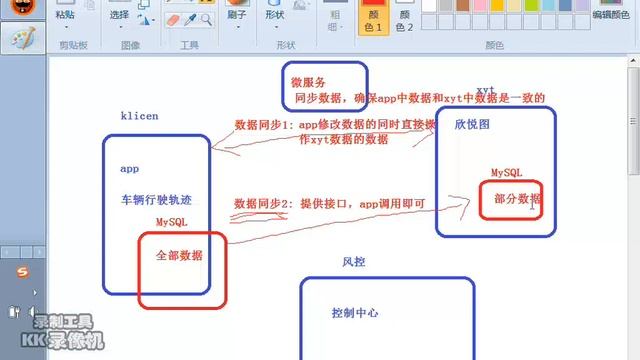Image resolution: width=640 pixels, height=360 pixels.
Task: Click the 粘贴 paste button
Action: (65, 15)
